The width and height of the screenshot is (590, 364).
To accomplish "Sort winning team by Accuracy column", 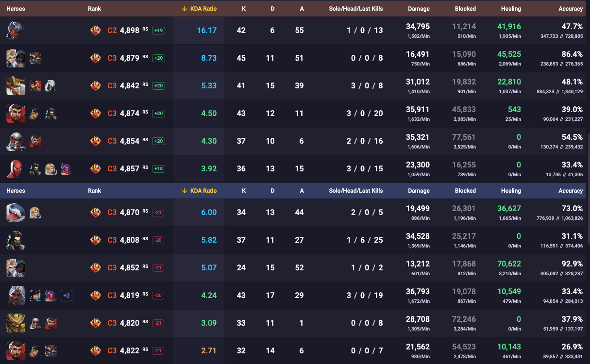I will coord(571,9).
